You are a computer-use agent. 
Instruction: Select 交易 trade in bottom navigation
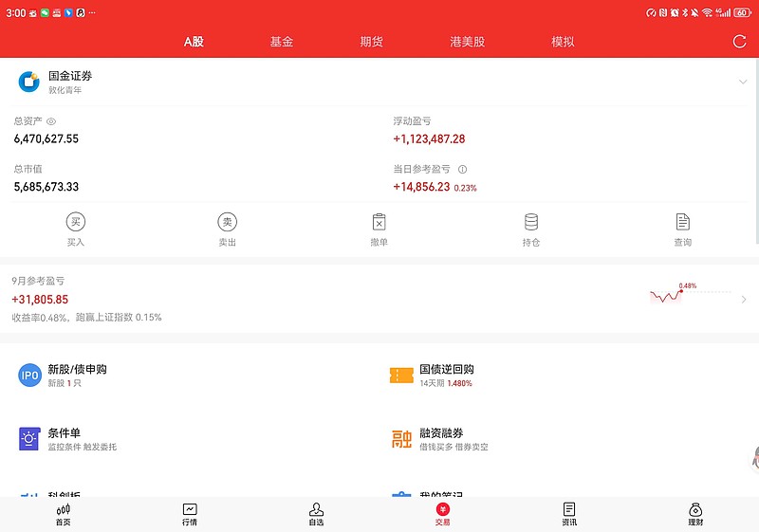tap(442, 515)
